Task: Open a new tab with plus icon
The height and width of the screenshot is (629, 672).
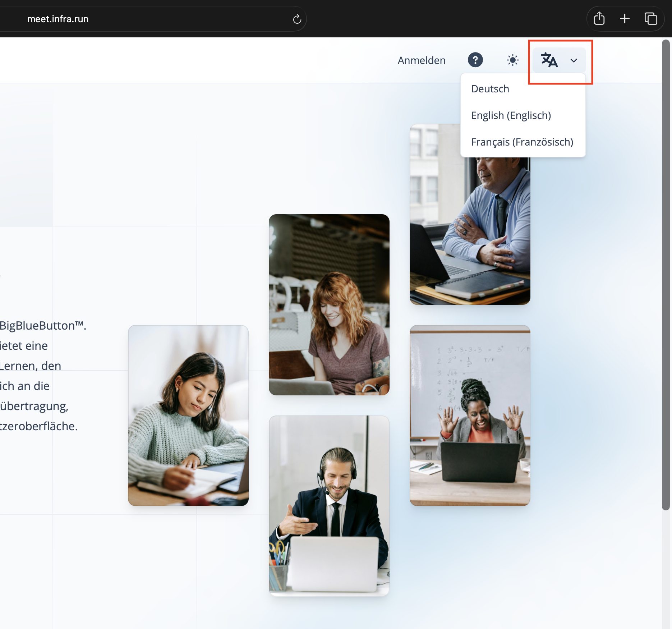Action: coord(625,18)
